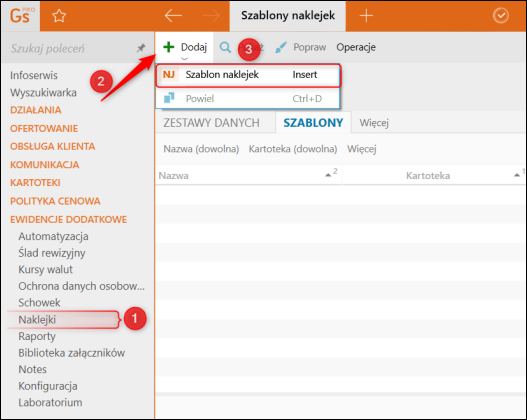Viewport: 527px width, 420px height.
Task: Open Kursy walut in the sidebar
Action: click(45, 269)
